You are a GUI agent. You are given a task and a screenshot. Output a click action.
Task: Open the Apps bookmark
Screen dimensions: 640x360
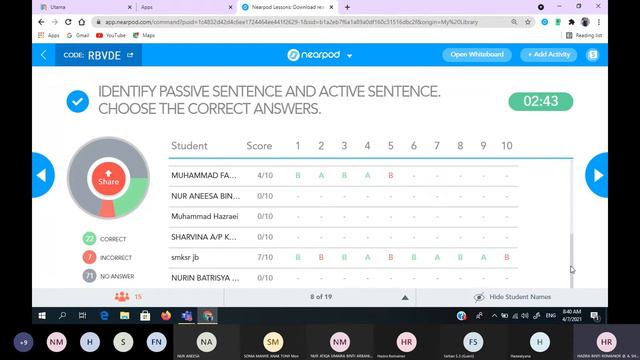click(x=49, y=36)
